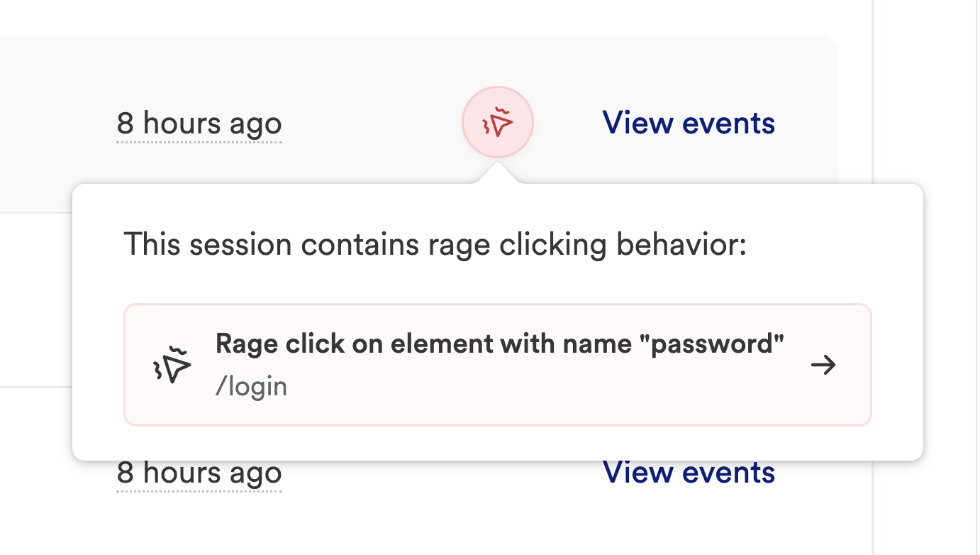Select the gray highlighted session row background
Viewport: 980px width, 555px height.
pos(284,71)
